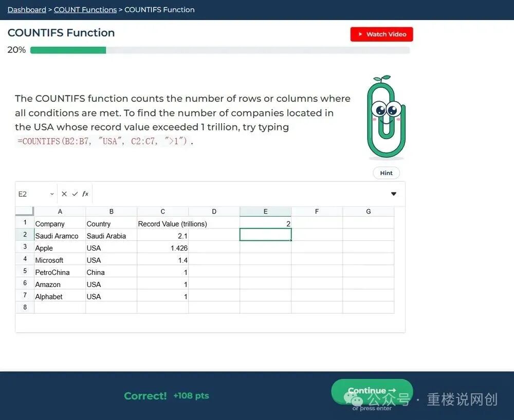Click the Saudi Aramco cell
Image resolution: width=514 pixels, height=420 pixels.
point(60,235)
